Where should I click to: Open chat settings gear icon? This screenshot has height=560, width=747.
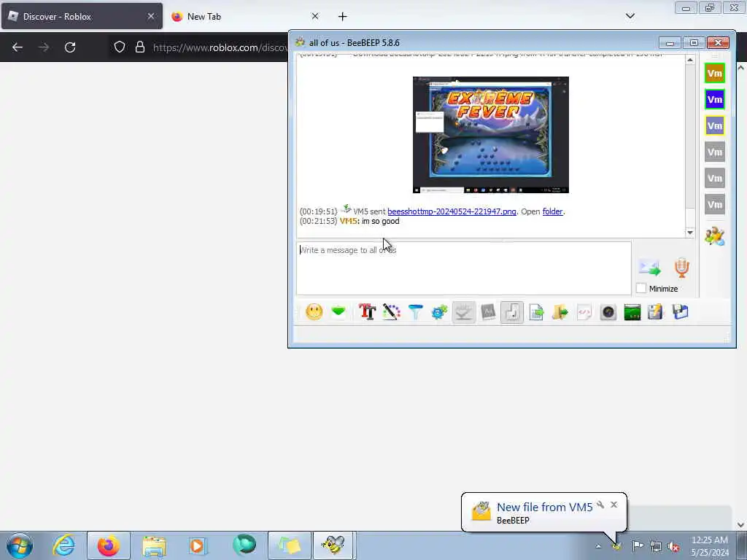pyautogui.click(x=439, y=312)
